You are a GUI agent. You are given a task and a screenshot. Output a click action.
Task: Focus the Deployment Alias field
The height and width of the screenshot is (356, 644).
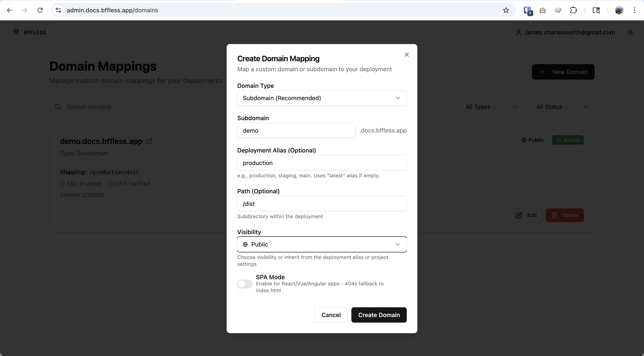click(322, 163)
